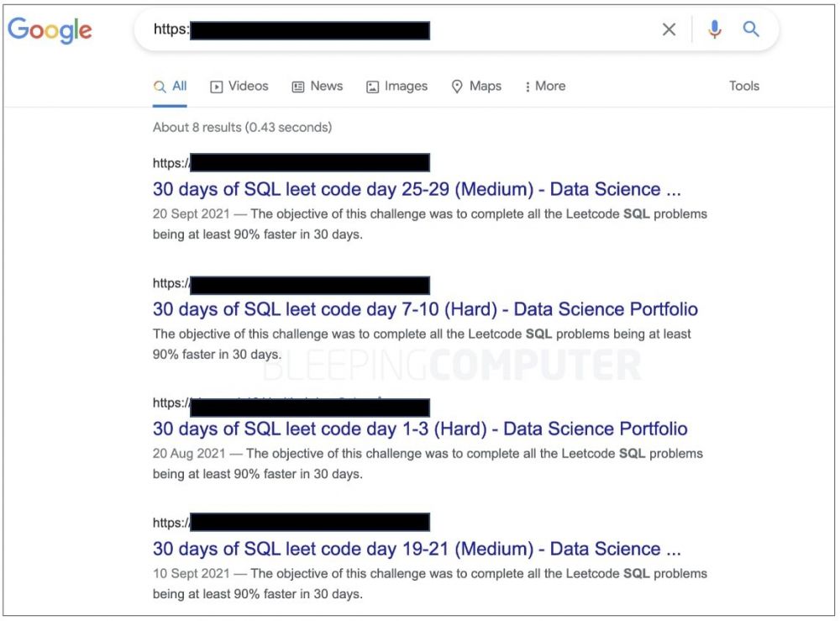Click the News tab newspaper icon
This screenshot has width=840, height=621.
click(x=298, y=87)
